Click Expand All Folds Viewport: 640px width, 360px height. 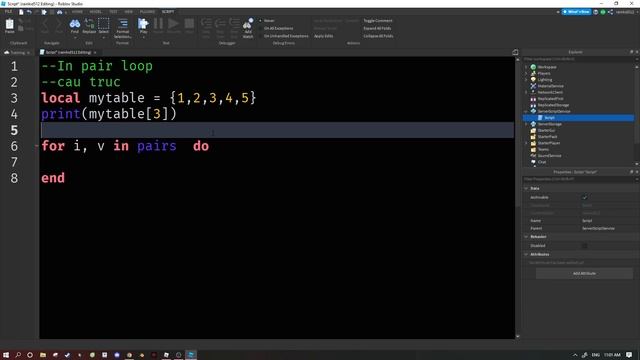(x=377, y=28)
